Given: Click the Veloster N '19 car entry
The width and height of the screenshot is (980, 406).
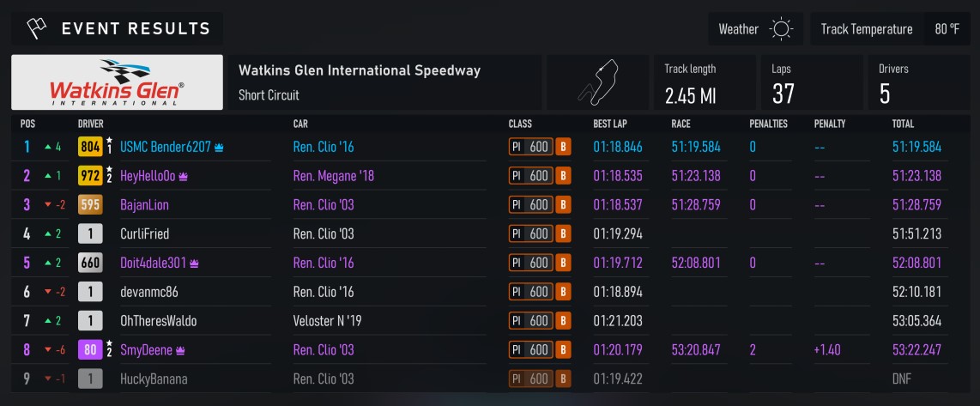Looking at the screenshot, I should 328,321.
